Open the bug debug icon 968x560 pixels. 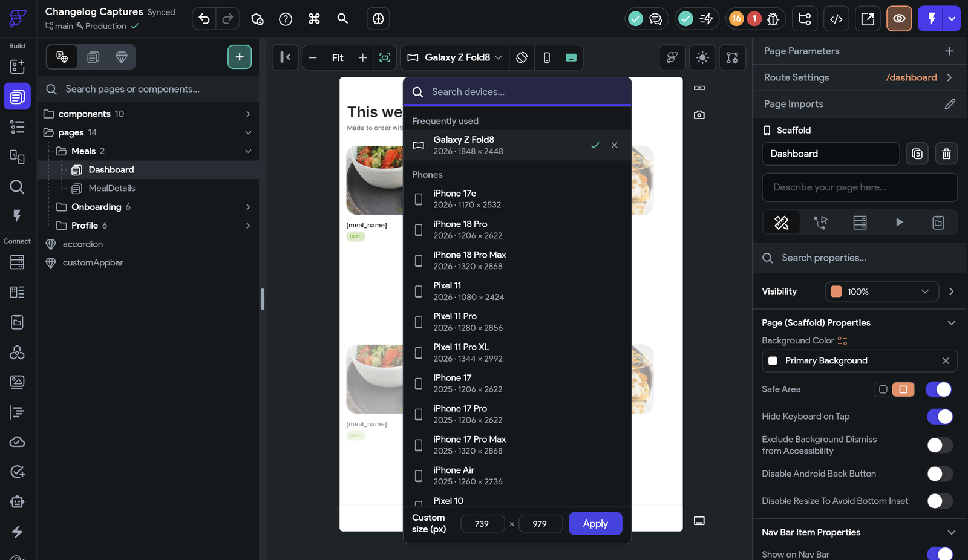(773, 19)
